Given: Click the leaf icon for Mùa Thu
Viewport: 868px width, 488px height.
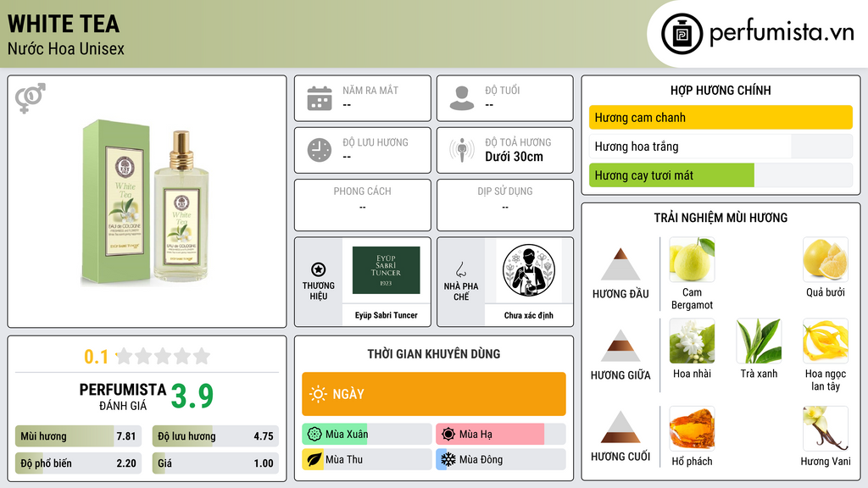Looking at the screenshot, I should pyautogui.click(x=314, y=459).
